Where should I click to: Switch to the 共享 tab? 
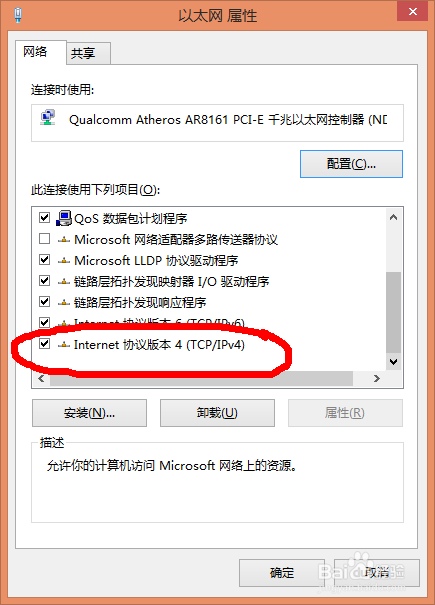coord(89,53)
